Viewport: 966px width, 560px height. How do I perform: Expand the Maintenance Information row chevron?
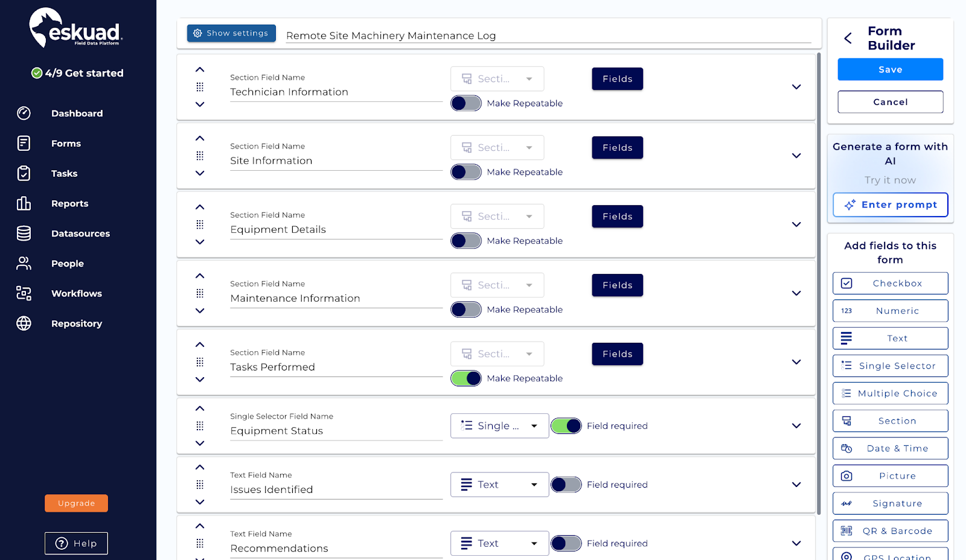[x=796, y=293]
